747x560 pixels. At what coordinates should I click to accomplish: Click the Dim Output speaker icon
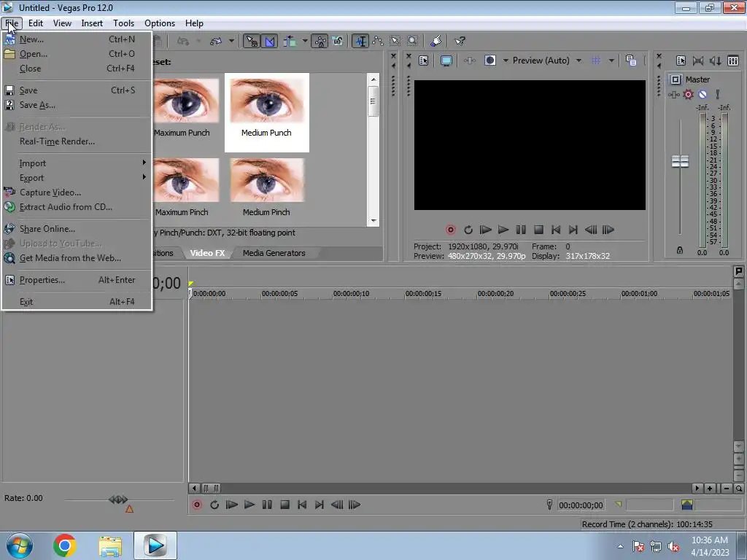(715, 61)
